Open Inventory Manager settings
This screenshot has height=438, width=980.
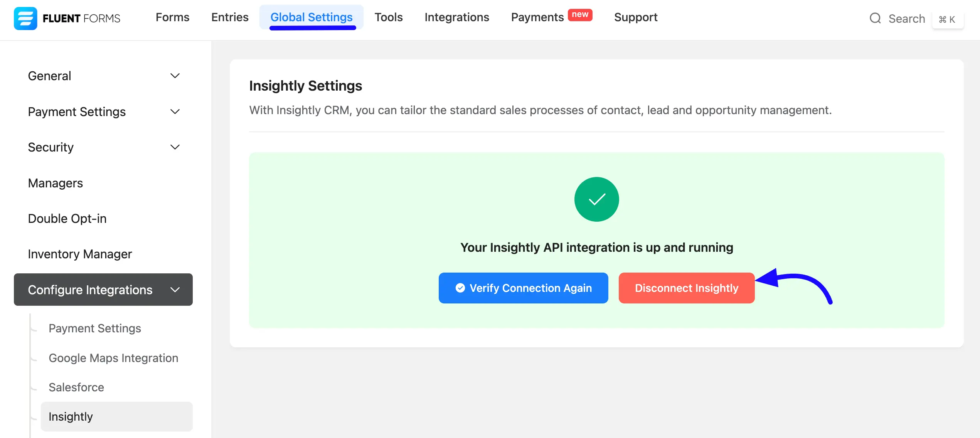[80, 254]
